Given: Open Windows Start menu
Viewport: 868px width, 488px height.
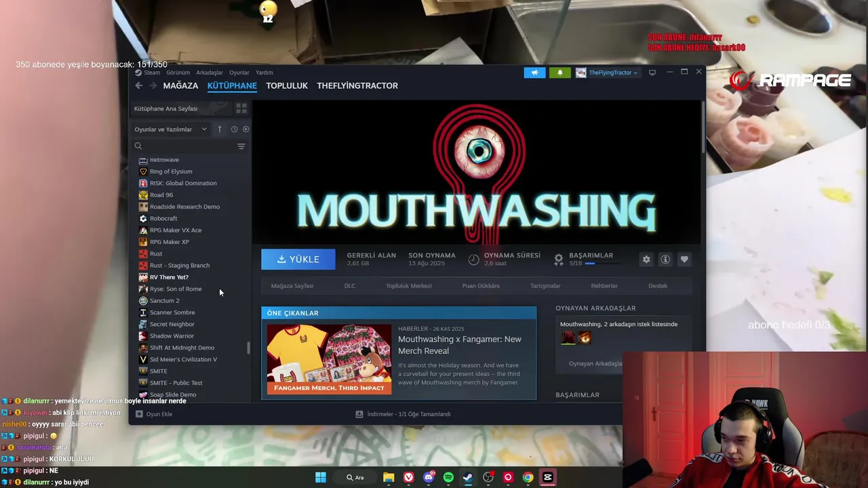Looking at the screenshot, I should [x=321, y=477].
